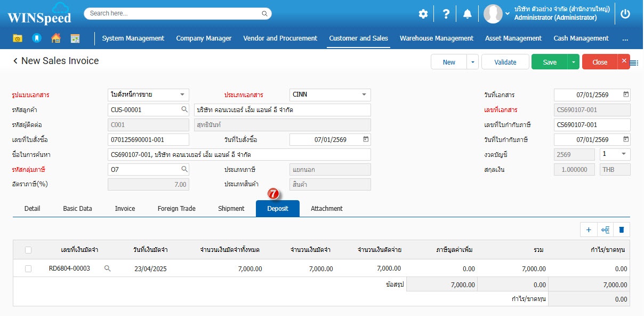Open the CINN document type dropdown
The height and width of the screenshot is (316, 644).
364,94
